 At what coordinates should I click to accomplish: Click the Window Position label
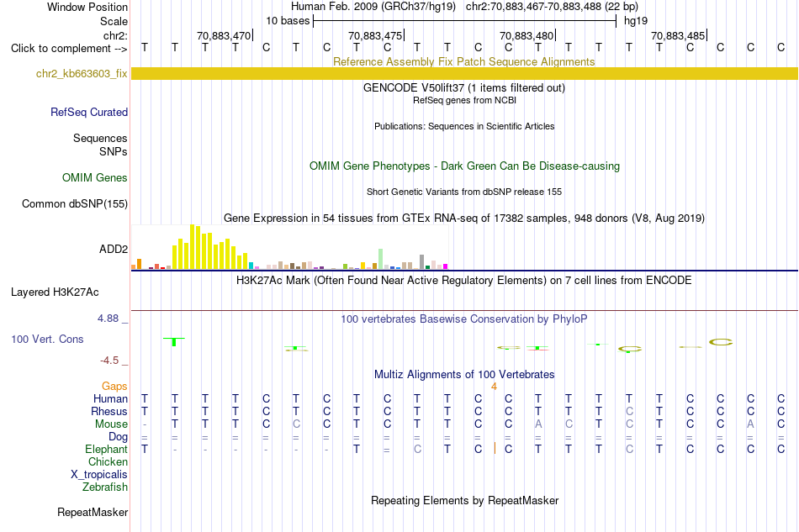point(87,7)
